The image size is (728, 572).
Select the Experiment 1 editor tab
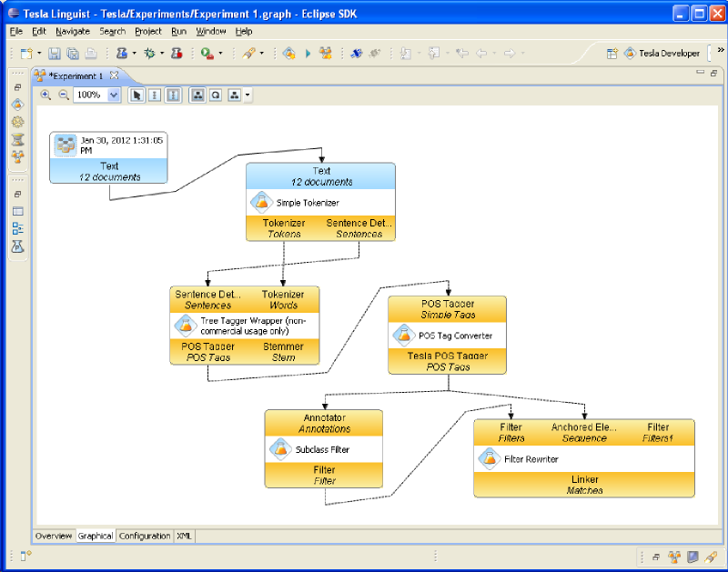[76, 75]
